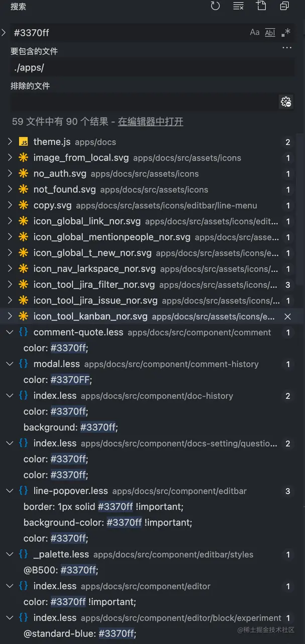Open match 'color: #3370ff;' under comment-quote.less

tap(56, 348)
